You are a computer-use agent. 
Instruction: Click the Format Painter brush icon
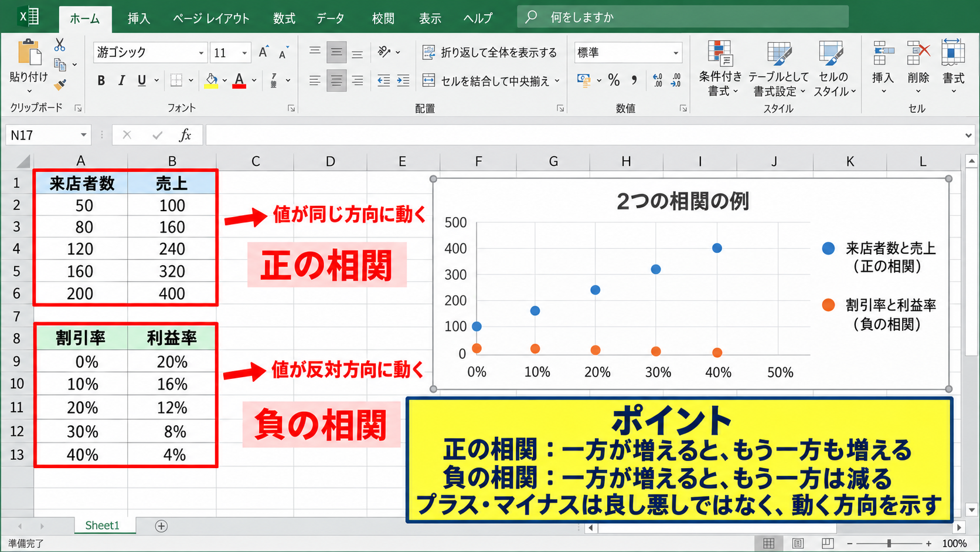(60, 85)
